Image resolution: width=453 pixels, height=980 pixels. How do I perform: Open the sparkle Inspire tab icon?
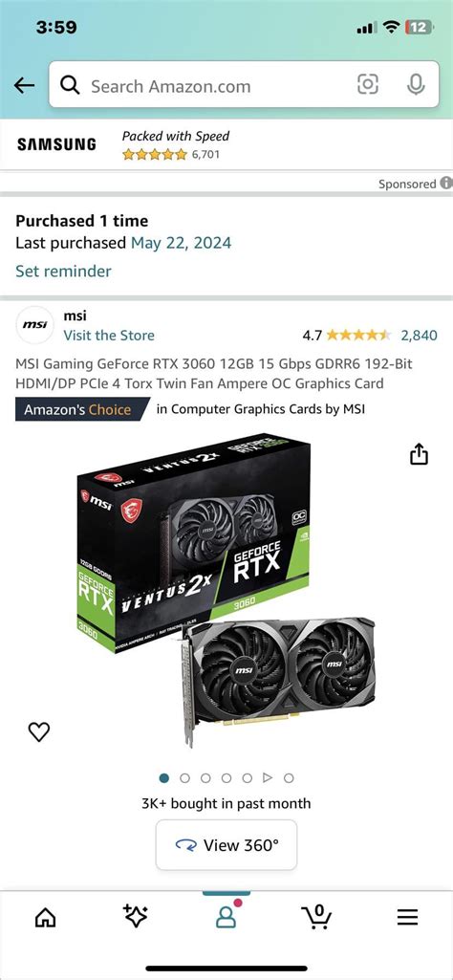(135, 916)
